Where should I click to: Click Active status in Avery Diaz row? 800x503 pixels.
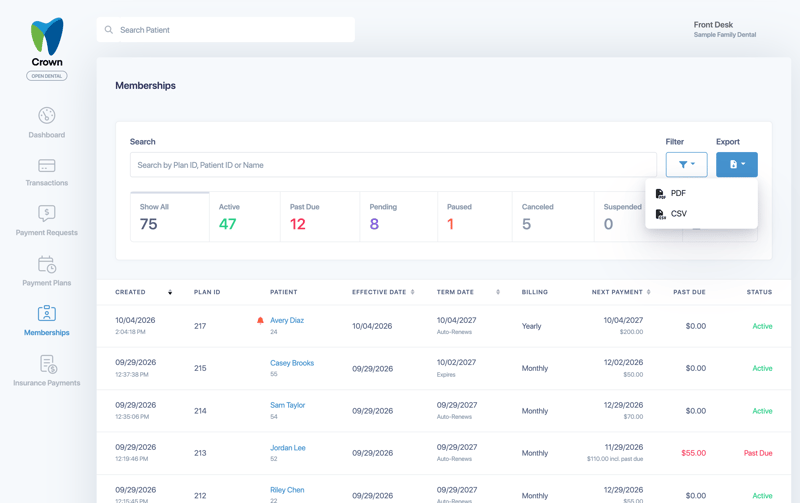pos(762,326)
